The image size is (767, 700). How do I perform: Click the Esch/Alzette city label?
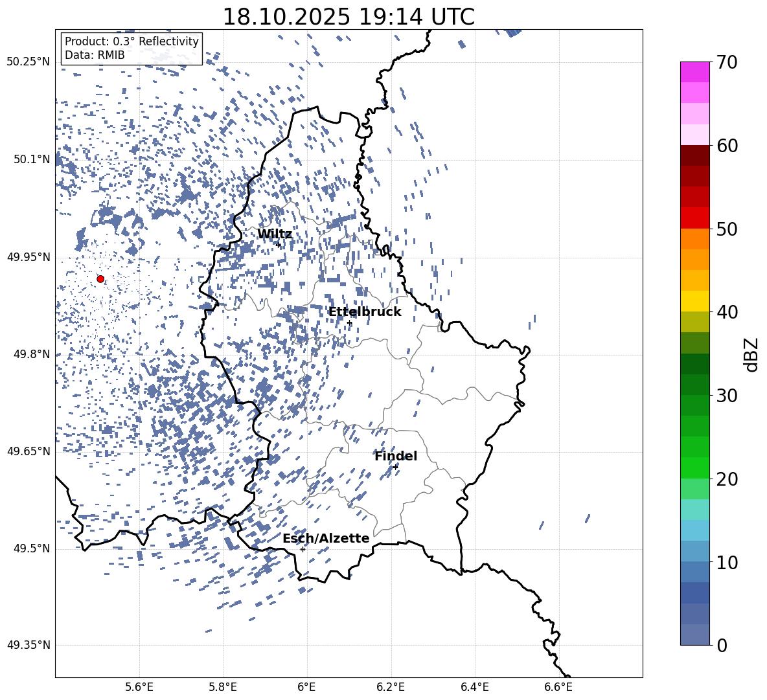(326, 538)
